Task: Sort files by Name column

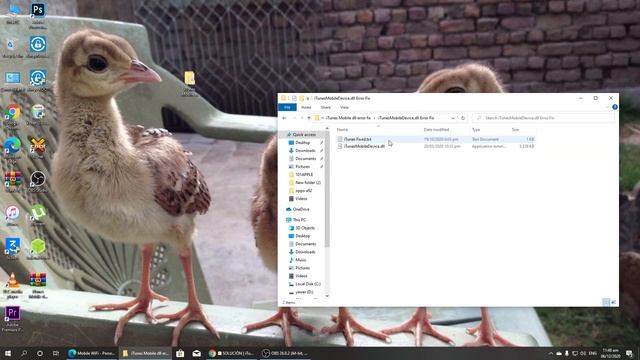Action: 342,130
